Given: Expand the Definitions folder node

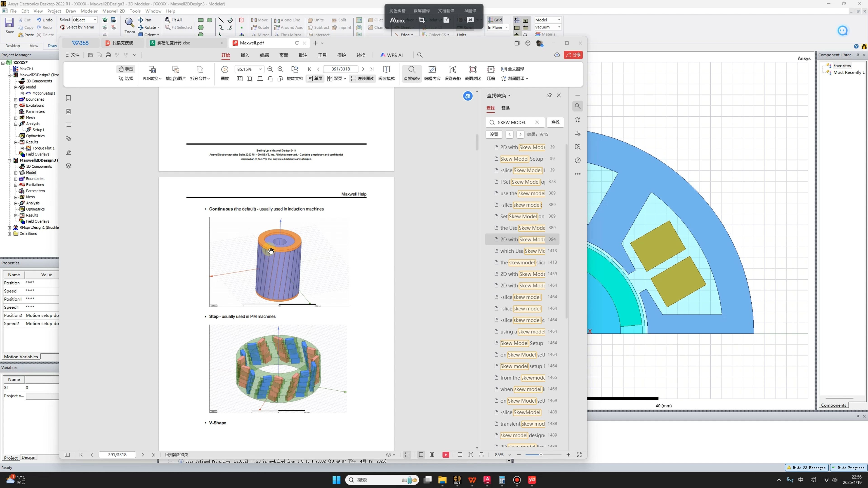Looking at the screenshot, I should coord(9,234).
